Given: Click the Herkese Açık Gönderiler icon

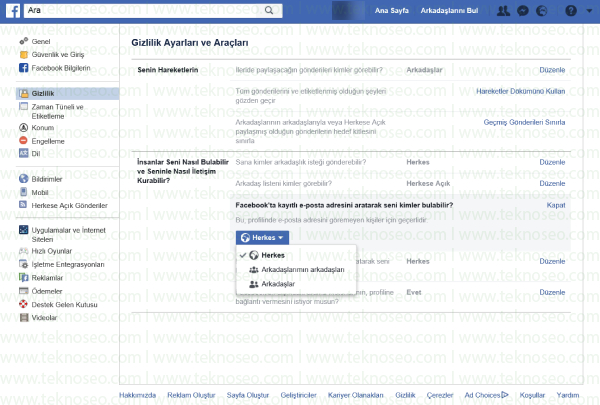Looking at the screenshot, I should (x=23, y=205).
